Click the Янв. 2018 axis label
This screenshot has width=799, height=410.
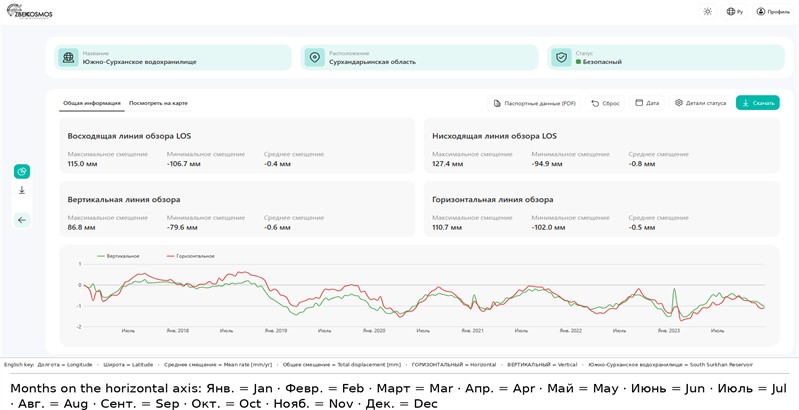tap(177, 331)
